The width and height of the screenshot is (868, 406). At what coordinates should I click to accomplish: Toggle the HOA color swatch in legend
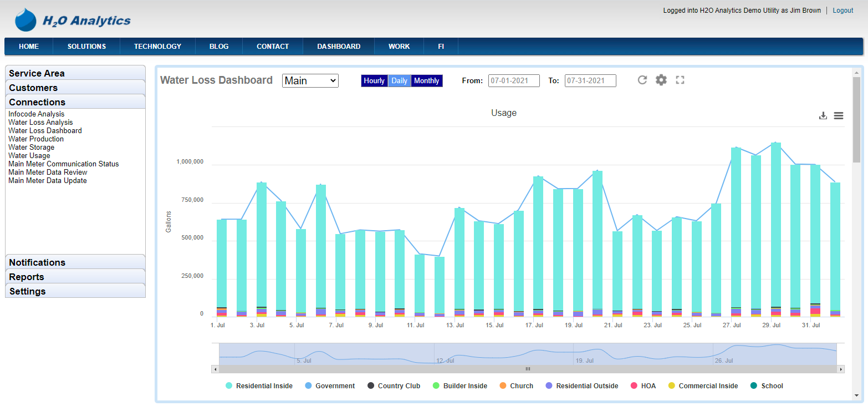[x=634, y=385]
